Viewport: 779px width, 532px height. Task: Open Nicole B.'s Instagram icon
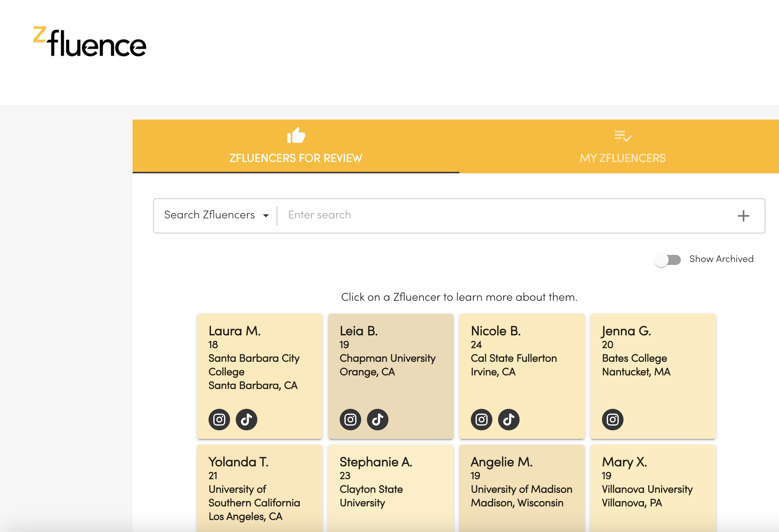tap(482, 419)
